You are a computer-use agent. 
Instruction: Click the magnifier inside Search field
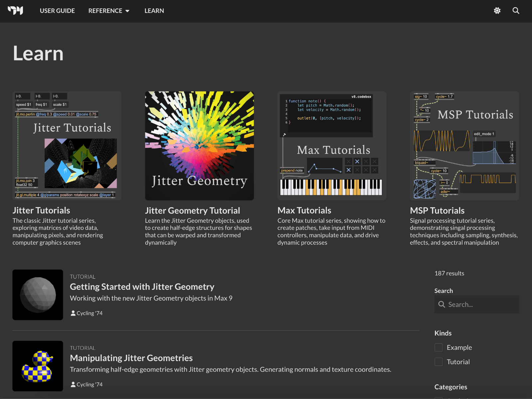(x=442, y=304)
